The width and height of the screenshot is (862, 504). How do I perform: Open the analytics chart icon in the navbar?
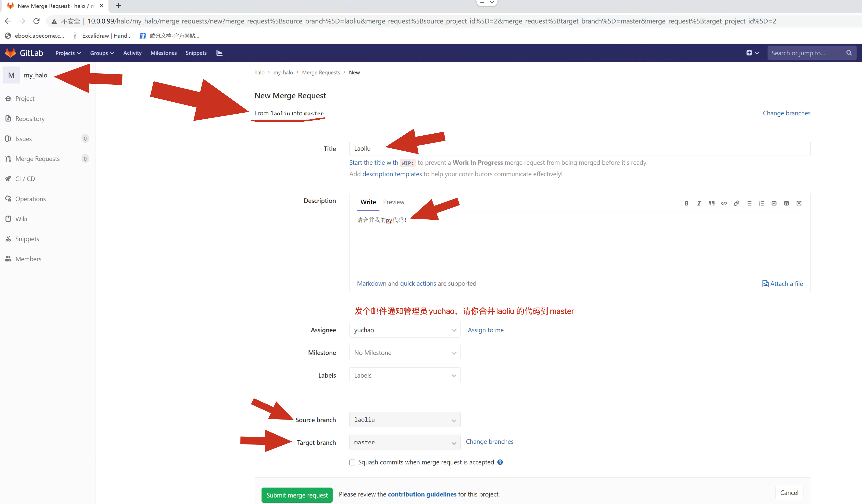(219, 53)
